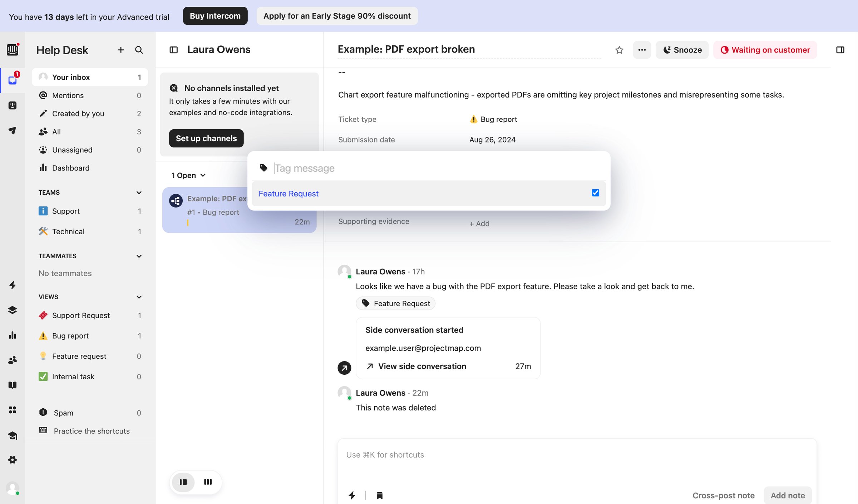Toggle the right details sidebar panel

click(840, 50)
